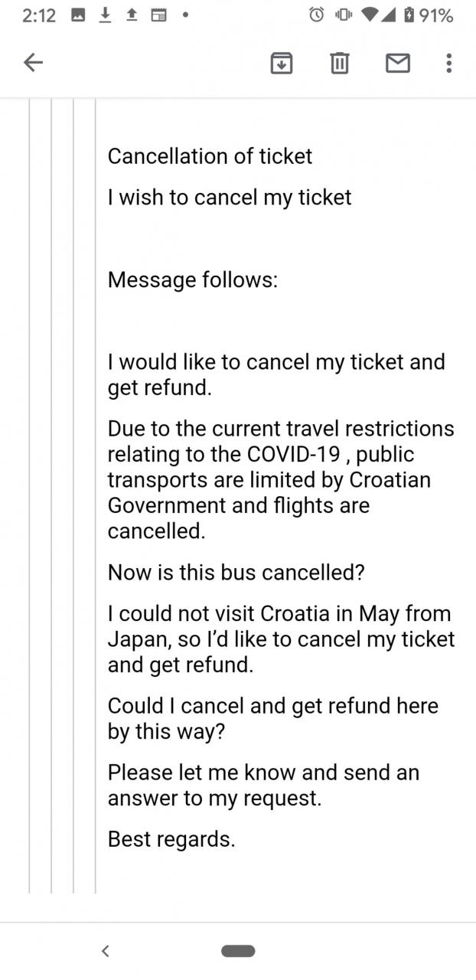Delete the email with trash icon
The height and width of the screenshot is (980, 476).
point(339,63)
